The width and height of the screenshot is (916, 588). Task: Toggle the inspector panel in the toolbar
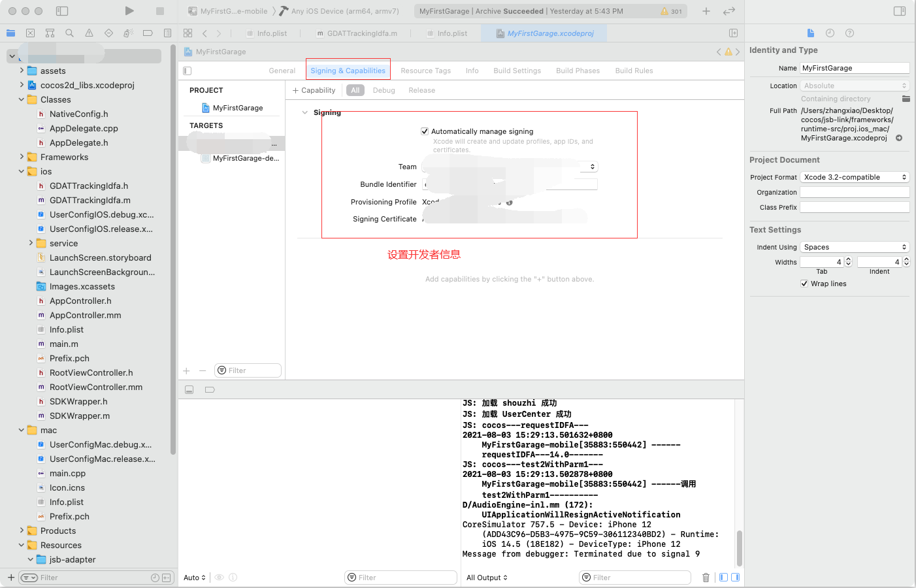(900, 11)
